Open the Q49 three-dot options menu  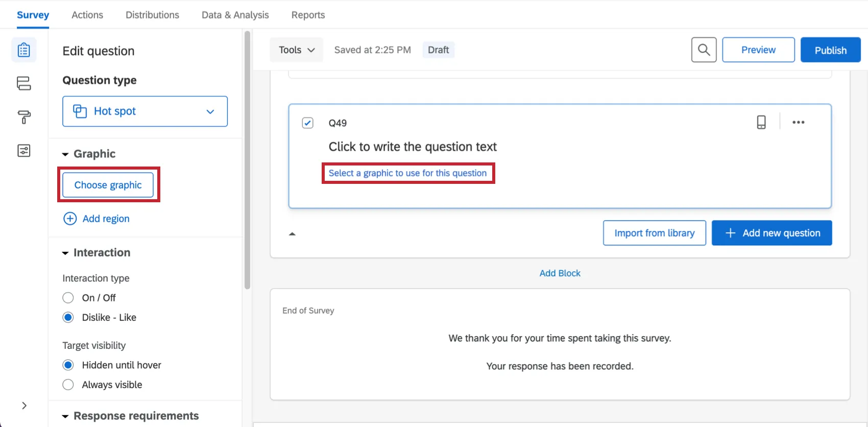click(798, 122)
